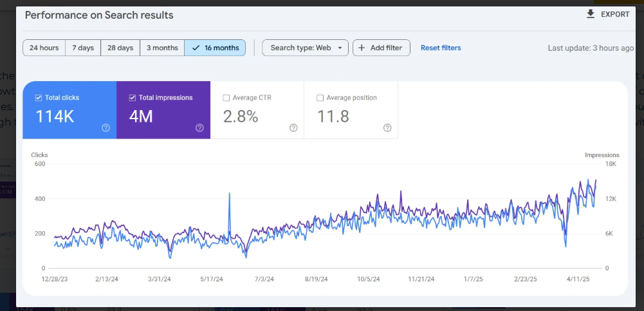
Task: Click the 7/3/24 date on chart axis
Action: point(264,279)
